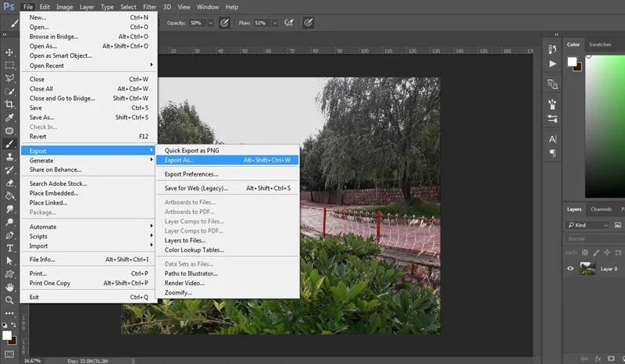Switch to the Swatches tab

point(600,45)
